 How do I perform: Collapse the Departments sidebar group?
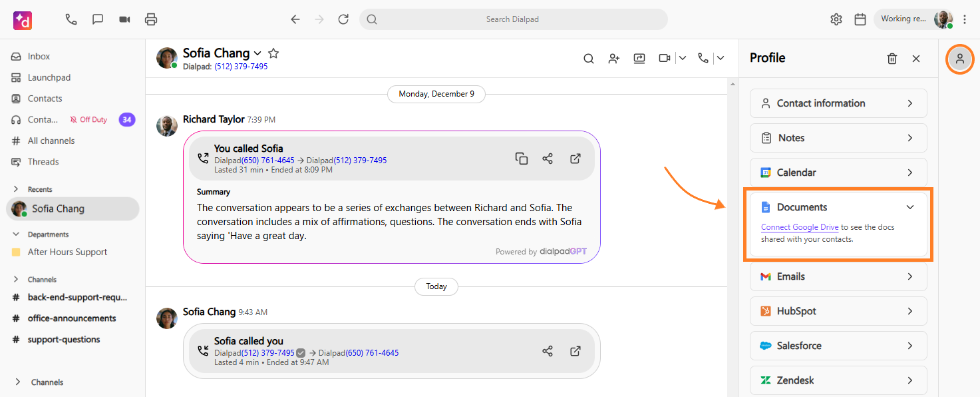tap(17, 234)
